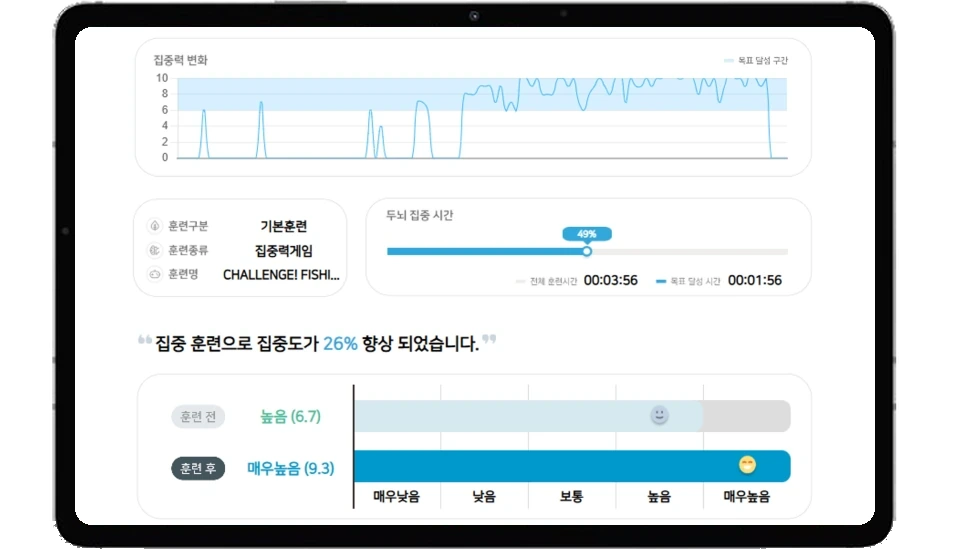Viewport: 954px width, 551px height.
Task: Click the 목표 달성 구간 legend entry
Action: [x=756, y=61]
